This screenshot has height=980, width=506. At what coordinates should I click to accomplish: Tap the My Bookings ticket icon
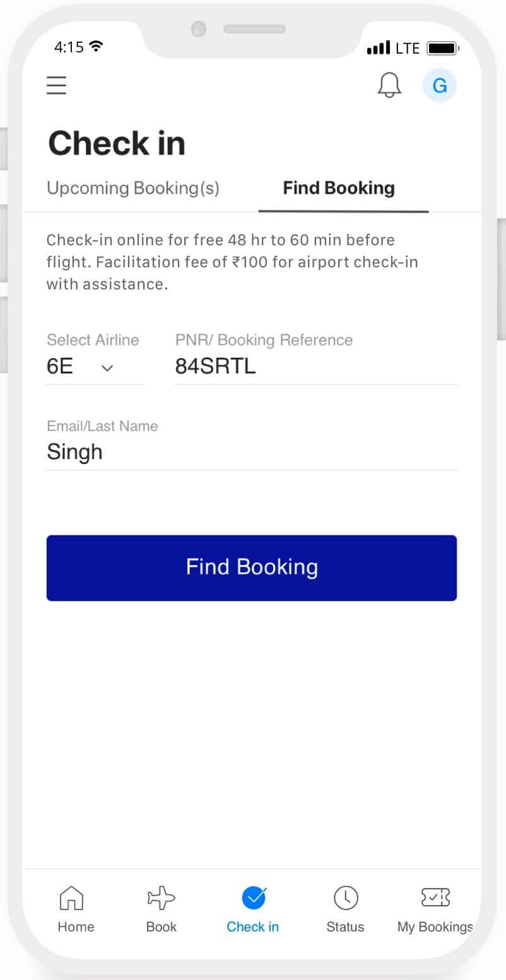[x=435, y=897]
